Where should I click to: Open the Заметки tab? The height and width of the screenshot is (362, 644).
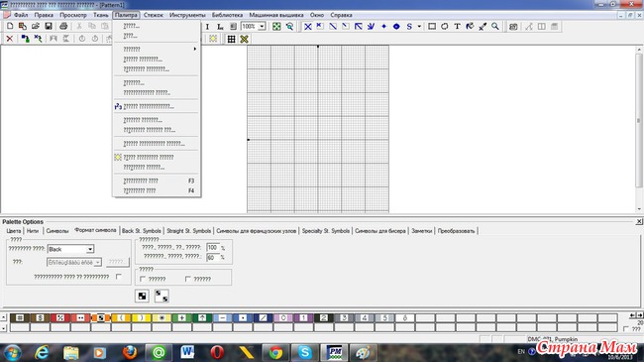pyautogui.click(x=422, y=231)
